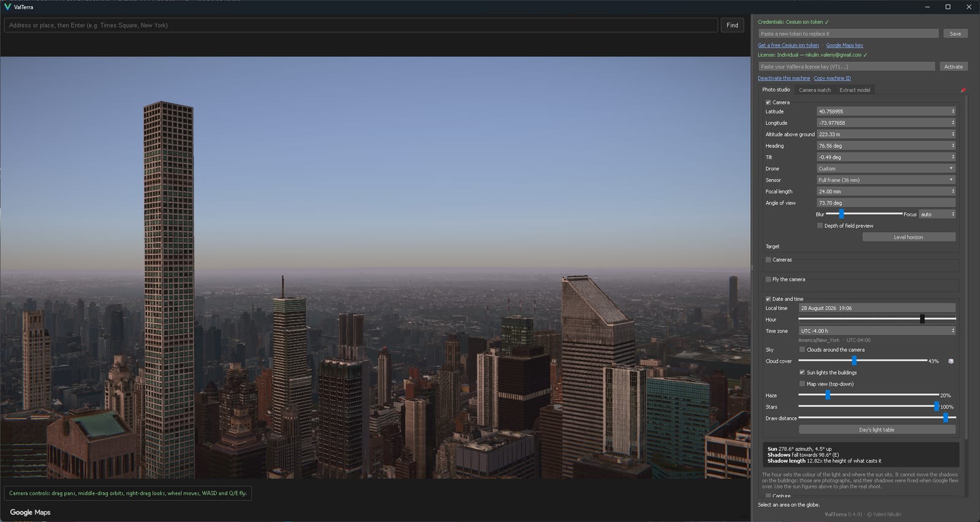The width and height of the screenshot is (980, 522).
Task: Click the Heading spinner arrows
Action: (x=953, y=146)
